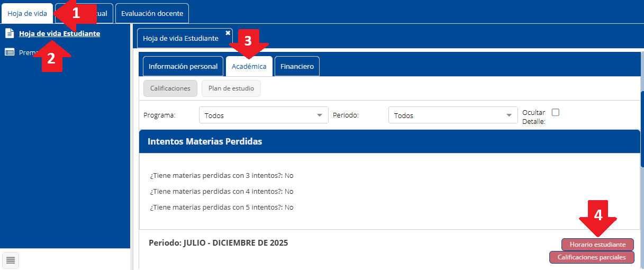The image size is (644, 270).
Task: Close the Hoja de vida Estudiante tab
Action: (228, 33)
